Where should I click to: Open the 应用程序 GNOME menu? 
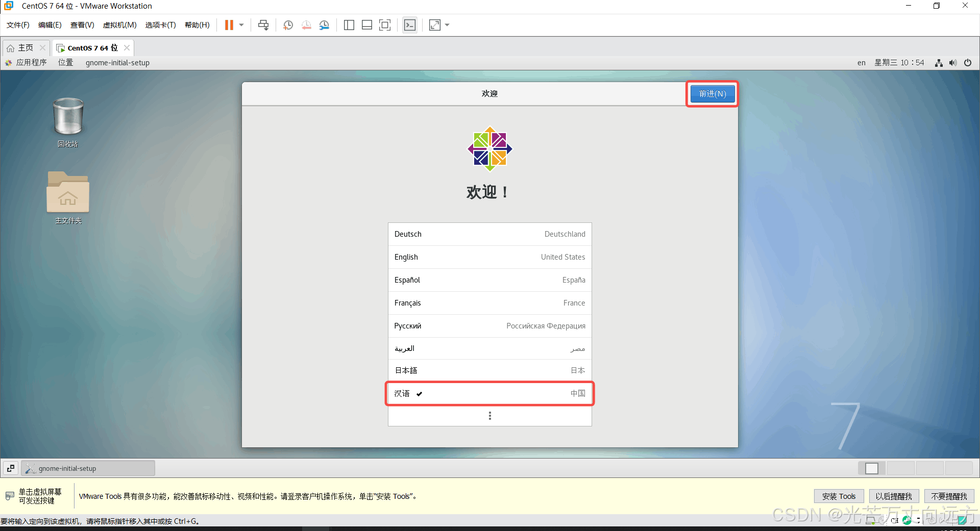coord(27,62)
